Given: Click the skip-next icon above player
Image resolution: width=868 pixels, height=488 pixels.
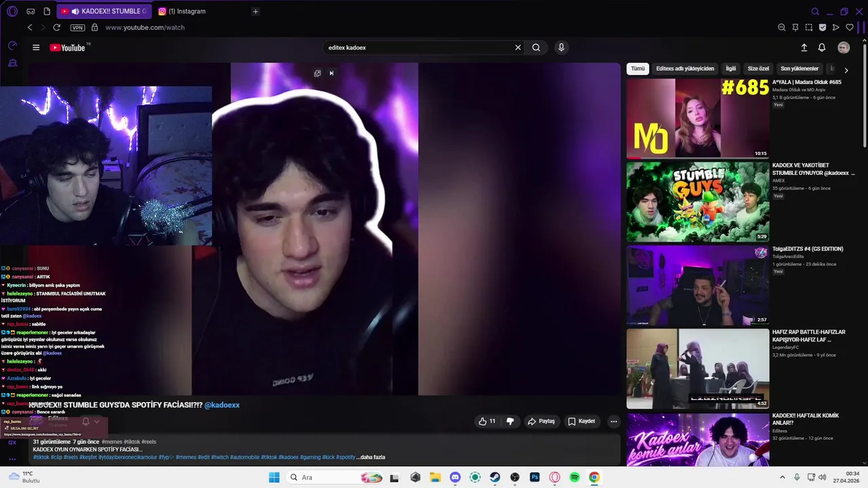Looking at the screenshot, I should pos(332,73).
